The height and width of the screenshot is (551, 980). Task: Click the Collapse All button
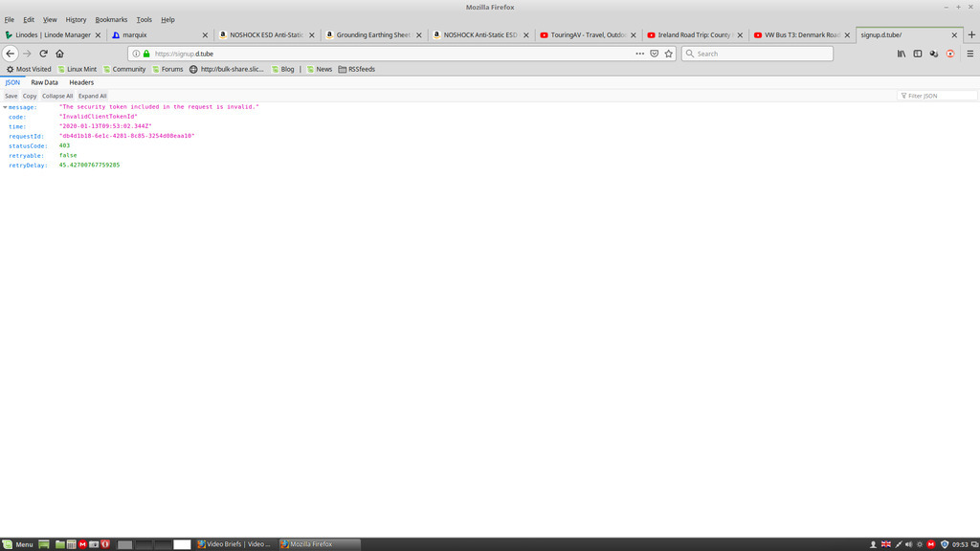click(x=57, y=96)
